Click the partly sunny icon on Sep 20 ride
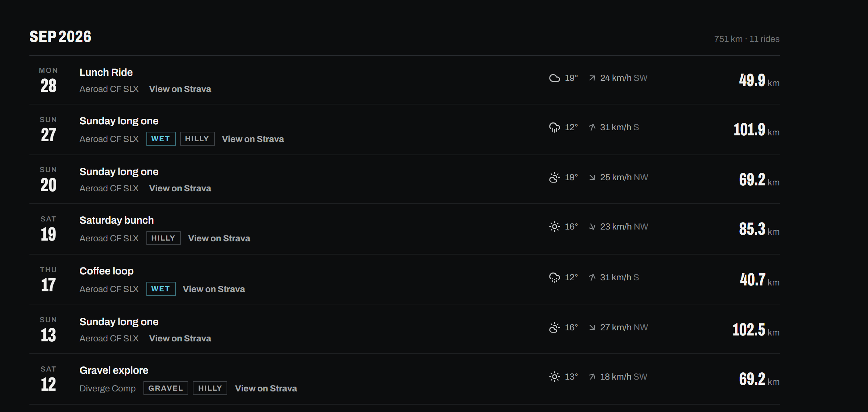Screen dimensions: 868x412 [554, 177]
